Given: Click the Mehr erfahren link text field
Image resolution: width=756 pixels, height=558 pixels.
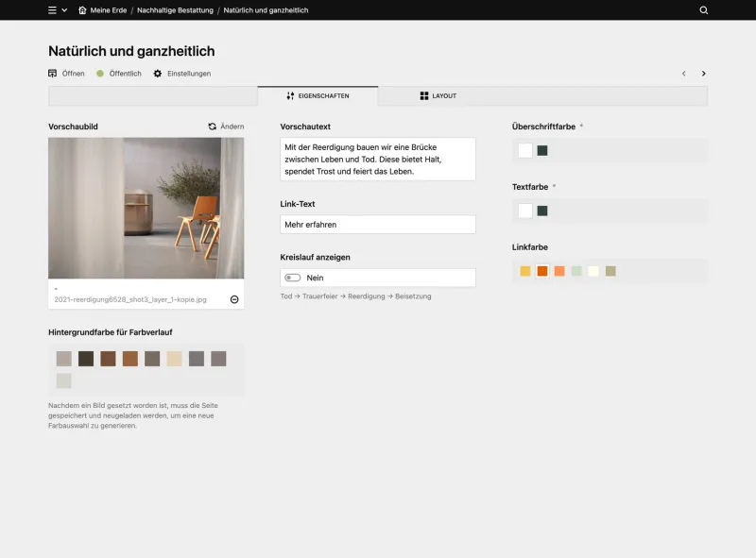Looking at the screenshot, I should tap(377, 224).
